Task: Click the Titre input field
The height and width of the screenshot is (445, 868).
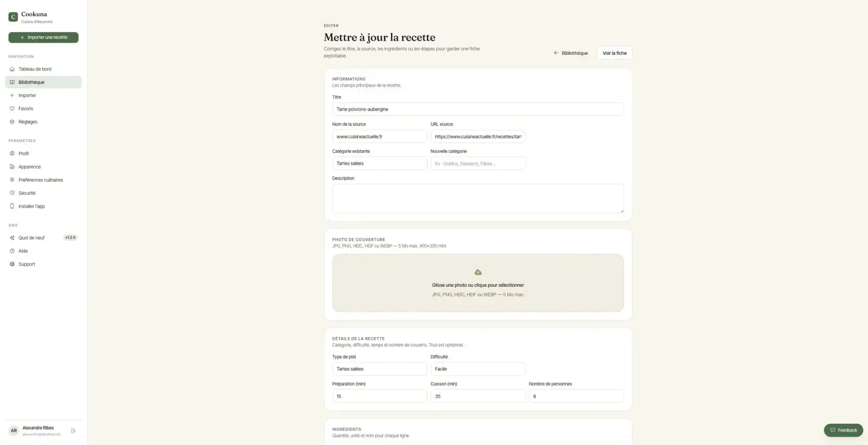Action: point(478,109)
